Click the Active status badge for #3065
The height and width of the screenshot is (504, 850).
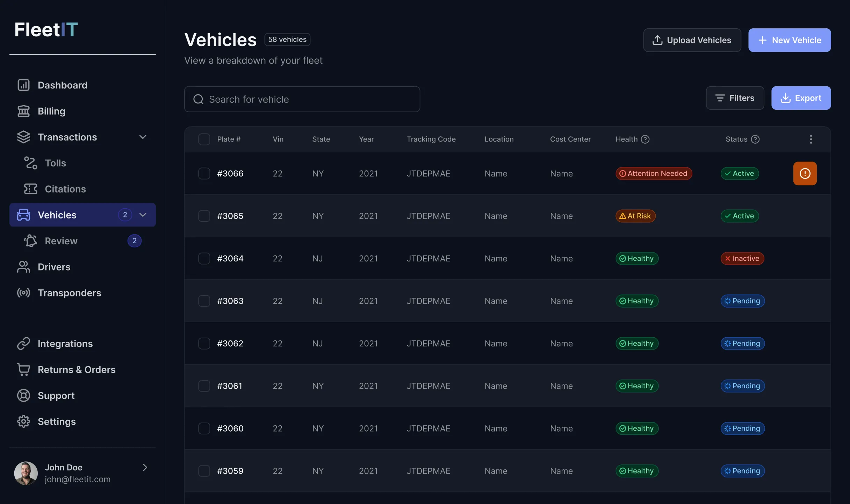tap(740, 216)
